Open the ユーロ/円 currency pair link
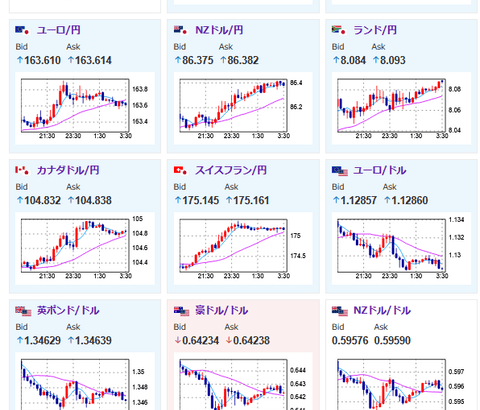The image size is (480, 410). click(x=59, y=30)
